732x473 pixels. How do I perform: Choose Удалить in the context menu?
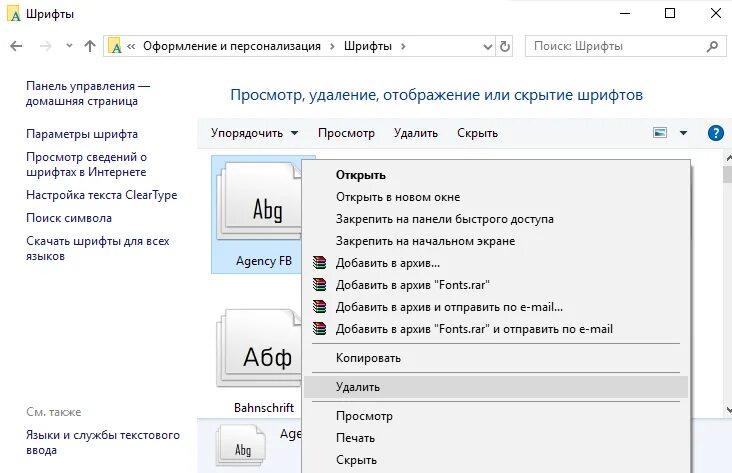(x=358, y=387)
